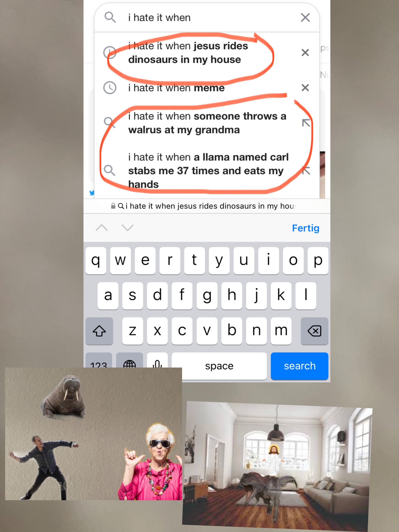Click the clear X button on search field

[305, 18]
